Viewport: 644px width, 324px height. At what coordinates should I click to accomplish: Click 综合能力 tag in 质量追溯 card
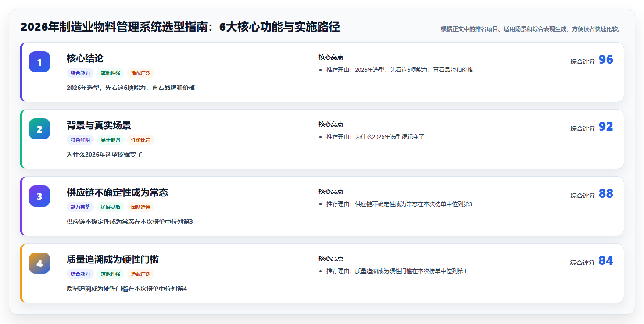point(80,274)
